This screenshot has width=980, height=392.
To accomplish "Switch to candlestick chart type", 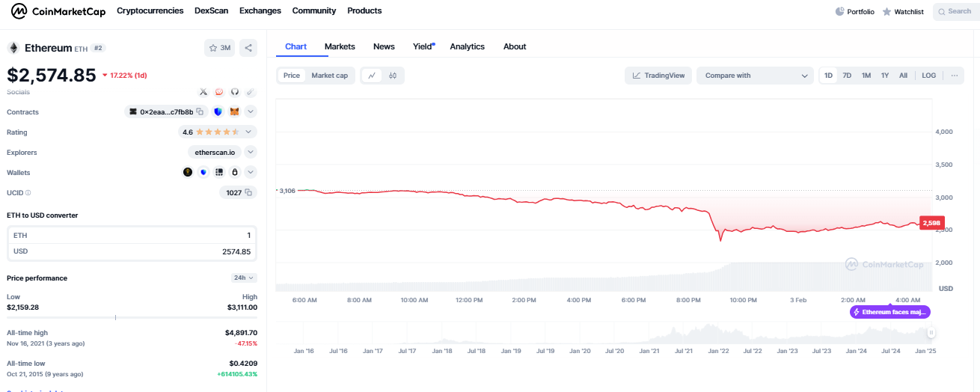I will [393, 76].
